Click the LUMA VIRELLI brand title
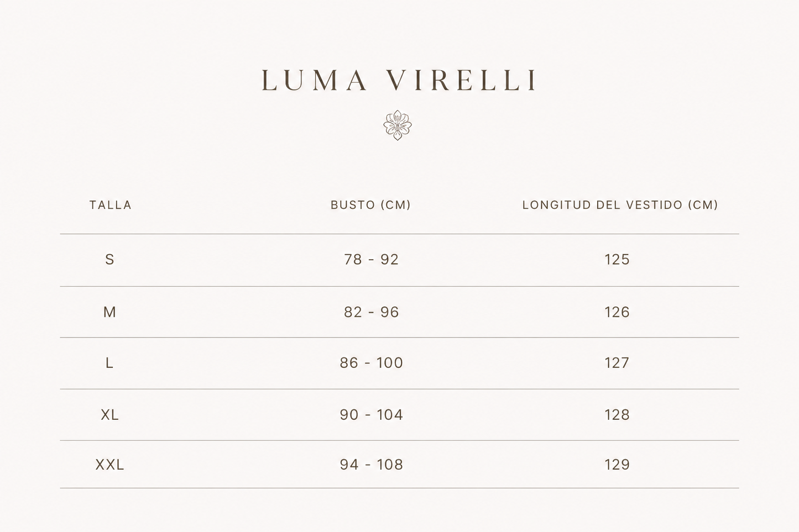This screenshot has width=799, height=532. (399, 81)
